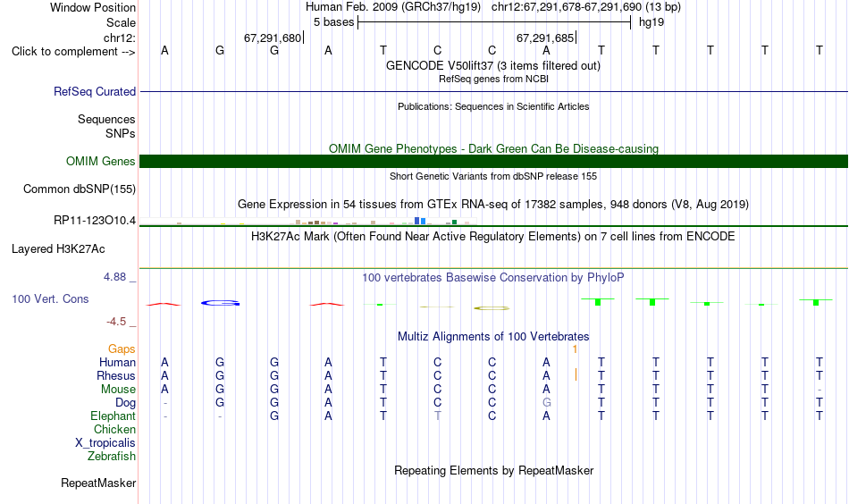Click the 67,291,685 position marker

[x=546, y=38]
